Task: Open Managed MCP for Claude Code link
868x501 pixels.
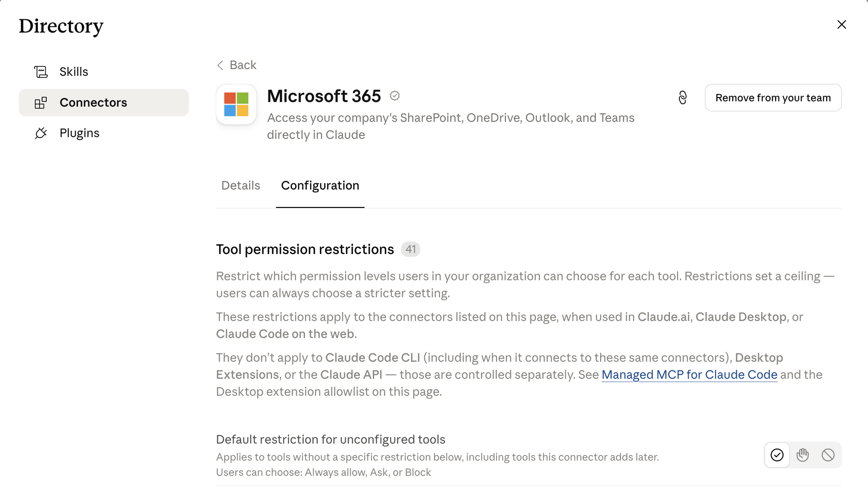Action: point(689,375)
